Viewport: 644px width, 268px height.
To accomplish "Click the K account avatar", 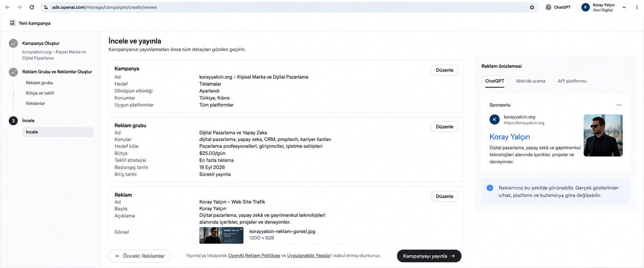I will coord(586,7).
